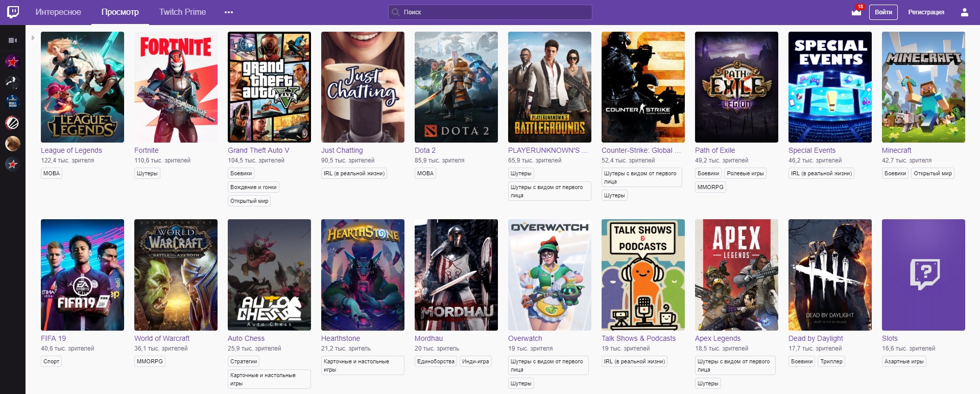Open the League of Legends cover art
Image resolution: width=980 pixels, height=394 pixels.
(82, 87)
